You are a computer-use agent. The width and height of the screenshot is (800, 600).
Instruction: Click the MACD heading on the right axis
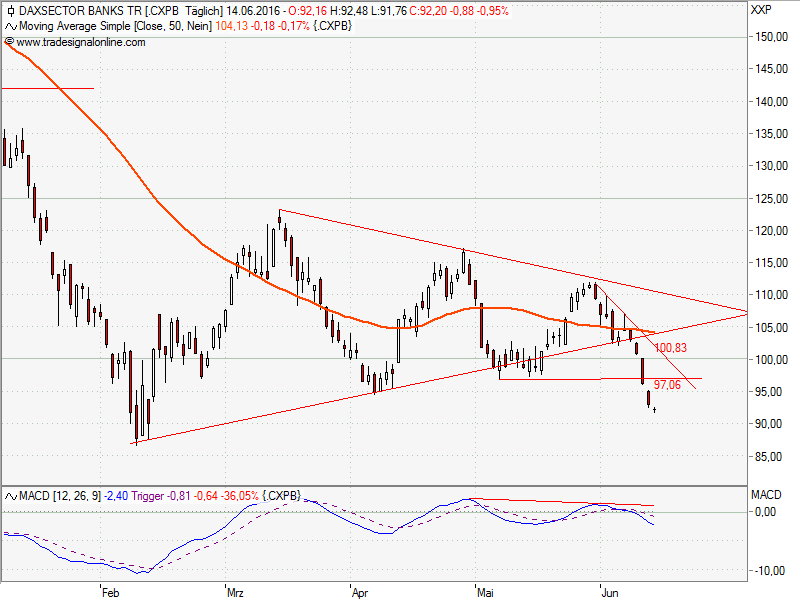765,495
